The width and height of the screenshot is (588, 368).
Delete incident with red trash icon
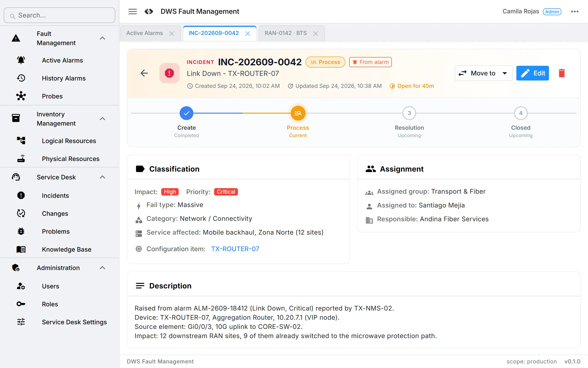pyautogui.click(x=562, y=73)
